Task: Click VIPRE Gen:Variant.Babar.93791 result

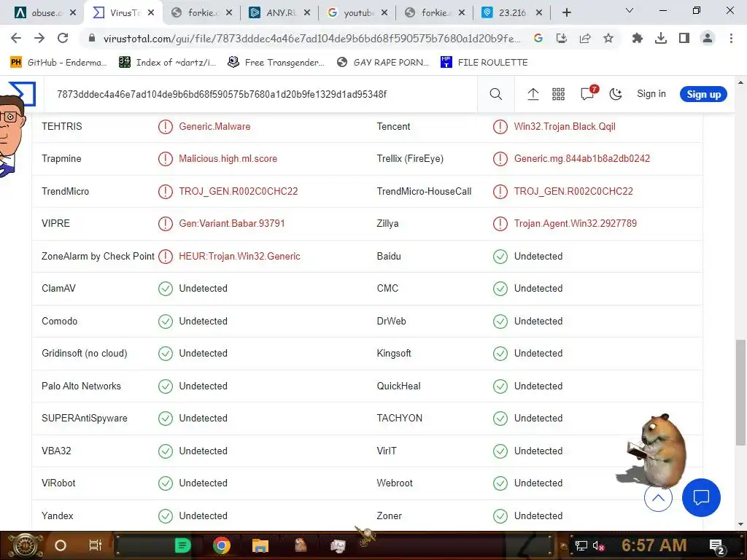Action: click(x=231, y=223)
